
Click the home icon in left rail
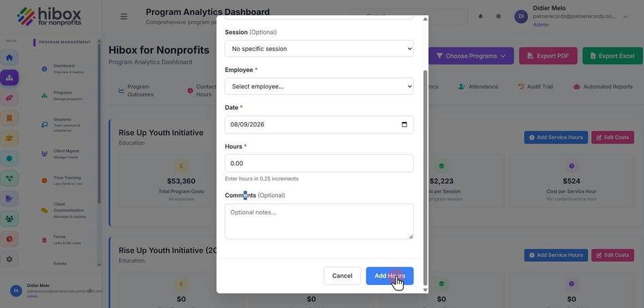point(9,58)
